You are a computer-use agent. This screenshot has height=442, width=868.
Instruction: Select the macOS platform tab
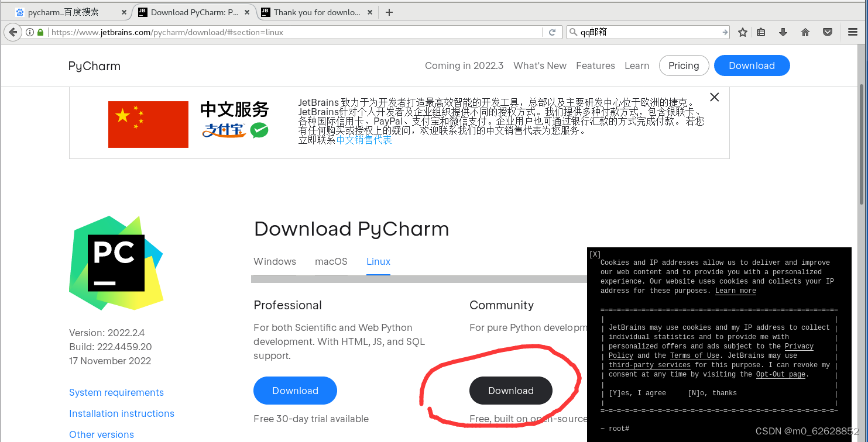(331, 261)
